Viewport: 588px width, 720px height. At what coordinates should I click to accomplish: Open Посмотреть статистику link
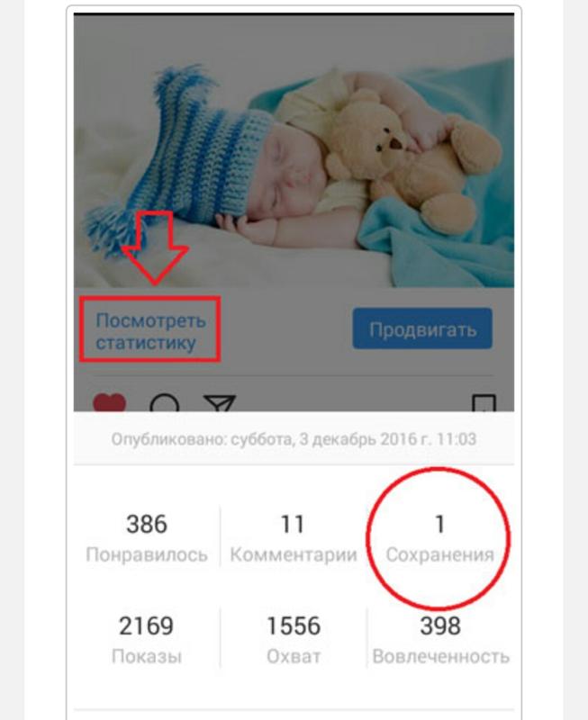[150, 331]
